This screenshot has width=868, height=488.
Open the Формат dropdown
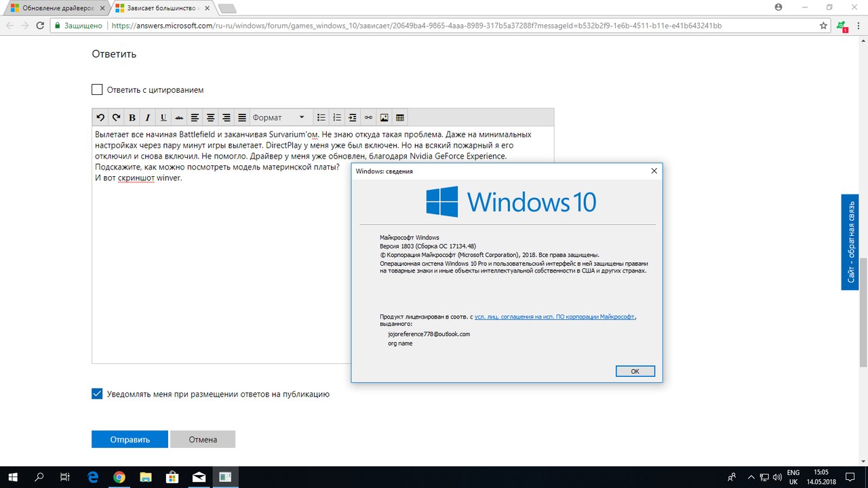[281, 117]
